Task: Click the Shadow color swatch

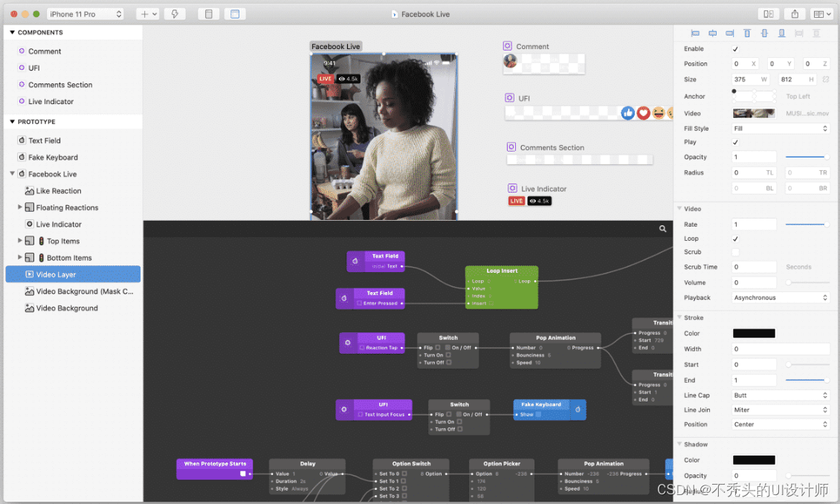Action: point(754,460)
